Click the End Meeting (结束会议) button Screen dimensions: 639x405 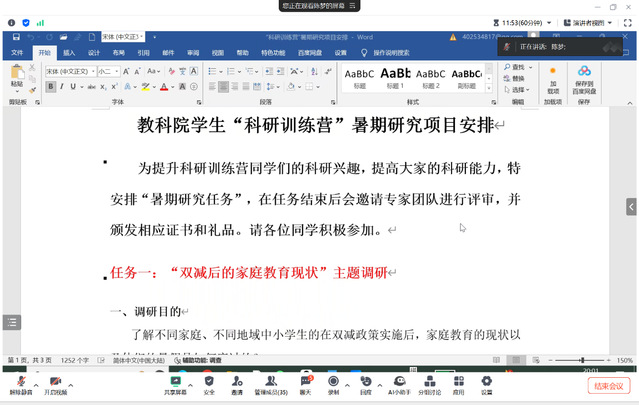pyautogui.click(x=608, y=384)
